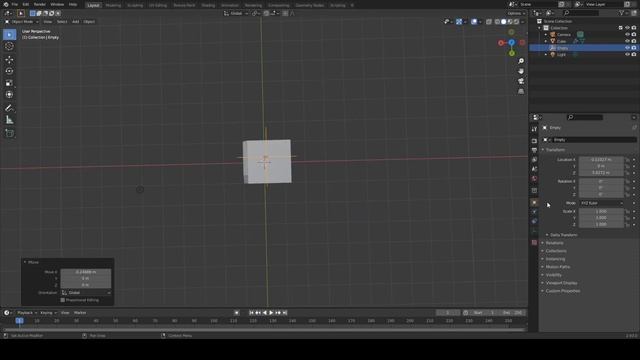Open the Render menu
This screenshot has height=360, width=640.
pyautogui.click(x=40, y=4)
